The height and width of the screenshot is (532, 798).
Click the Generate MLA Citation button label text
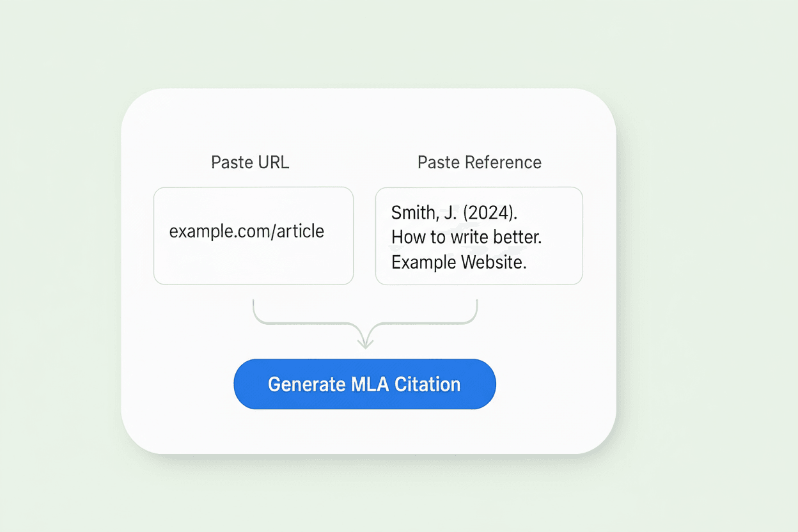tap(364, 384)
